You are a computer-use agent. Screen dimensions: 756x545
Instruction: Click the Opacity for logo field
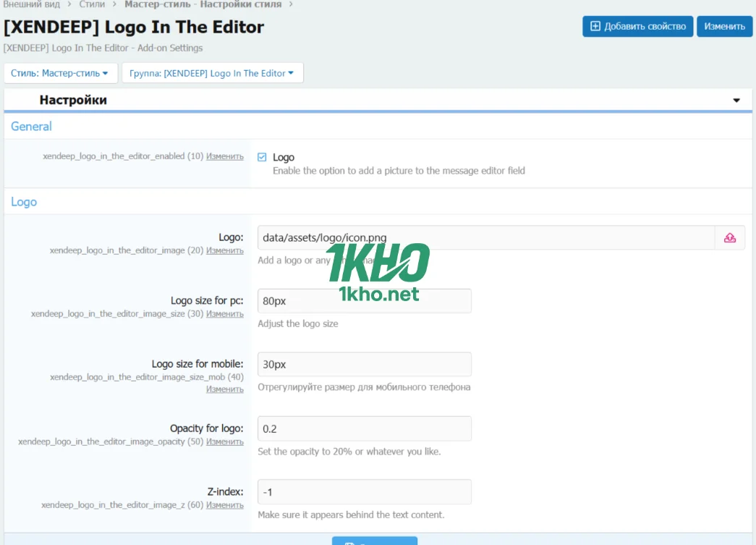click(x=364, y=428)
